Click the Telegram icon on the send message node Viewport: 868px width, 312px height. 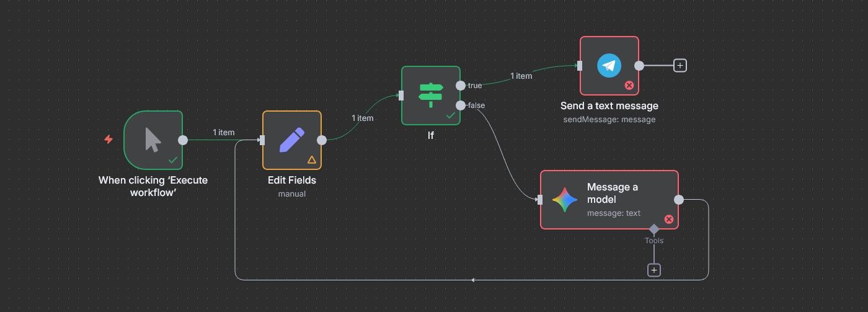point(609,66)
